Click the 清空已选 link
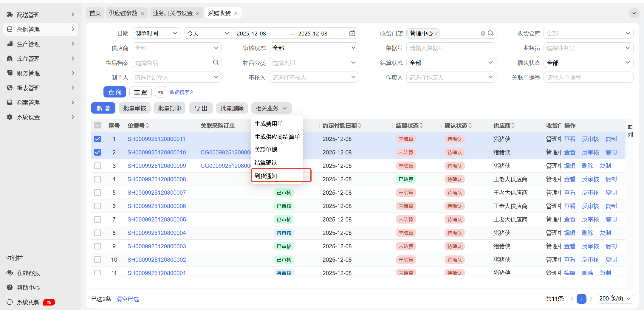This screenshot has width=644, height=310. pyautogui.click(x=128, y=299)
